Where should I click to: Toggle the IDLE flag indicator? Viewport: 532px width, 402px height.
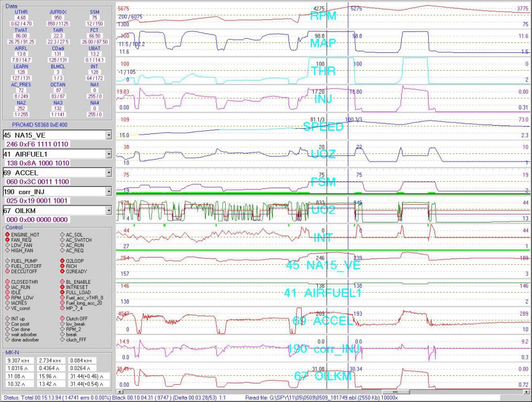point(7,292)
